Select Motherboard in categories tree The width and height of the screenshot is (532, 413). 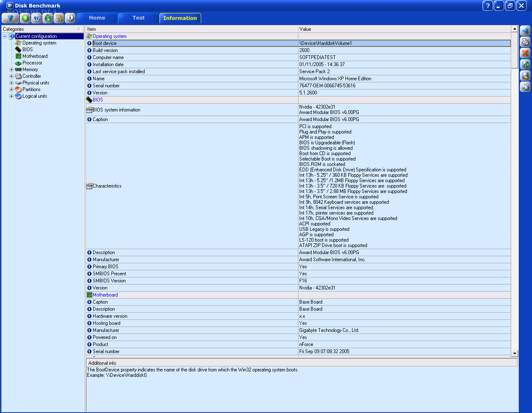pyautogui.click(x=35, y=56)
